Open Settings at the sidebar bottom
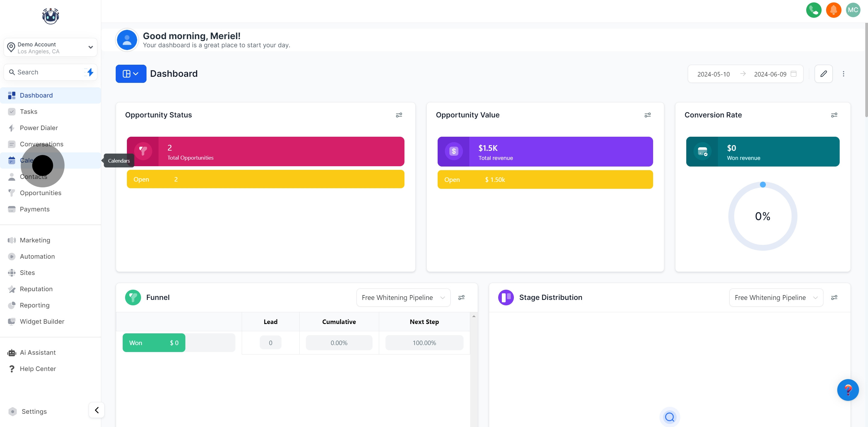The image size is (868, 427). point(34,411)
